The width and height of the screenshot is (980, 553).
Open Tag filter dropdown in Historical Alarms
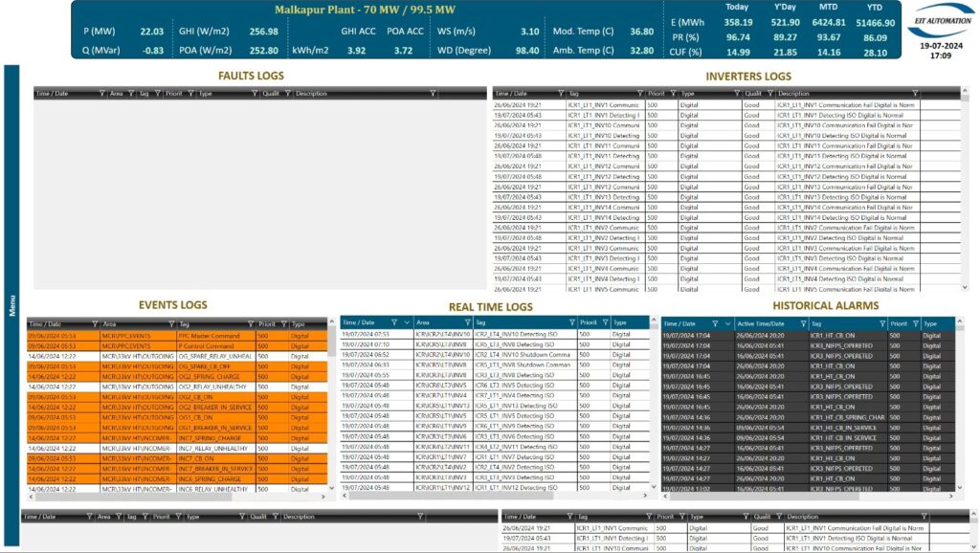pos(881,324)
